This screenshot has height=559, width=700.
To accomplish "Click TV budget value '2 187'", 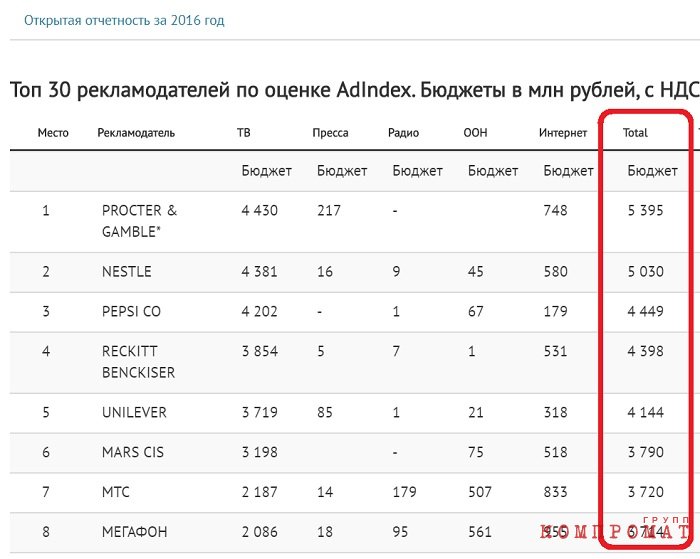I will 259,492.
